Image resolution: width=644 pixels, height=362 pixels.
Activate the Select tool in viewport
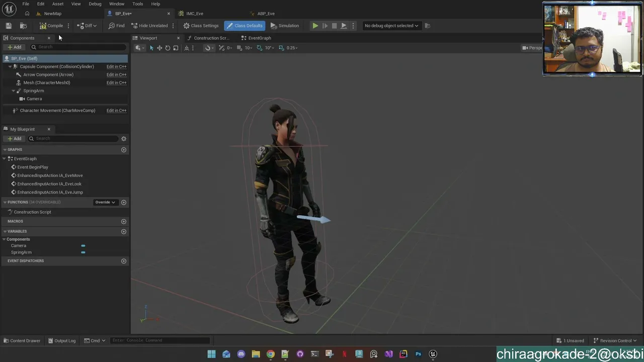(151, 48)
